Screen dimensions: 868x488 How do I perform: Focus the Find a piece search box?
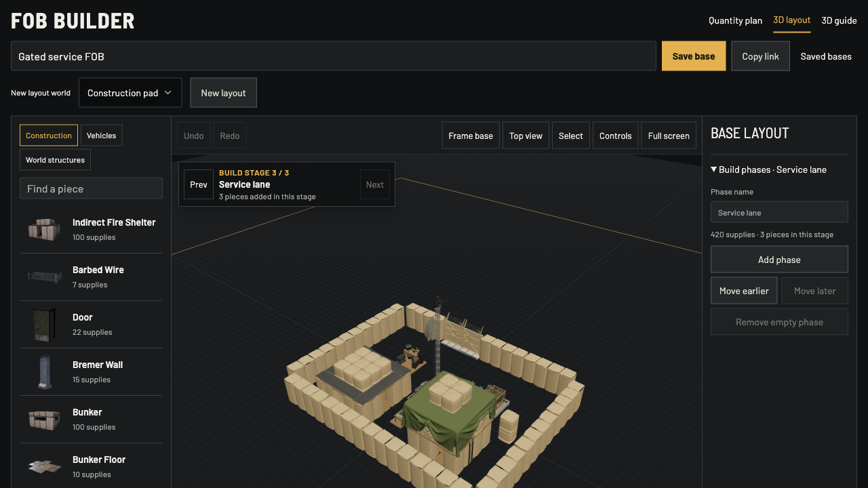point(91,188)
